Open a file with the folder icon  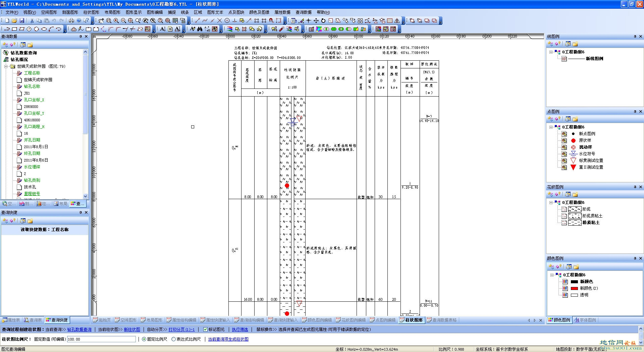coord(14,20)
